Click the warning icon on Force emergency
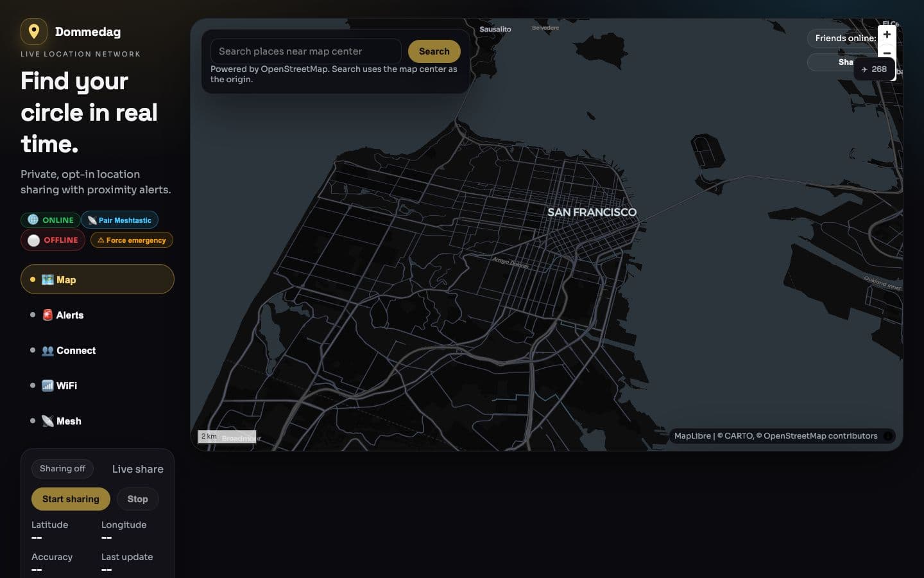 click(101, 240)
